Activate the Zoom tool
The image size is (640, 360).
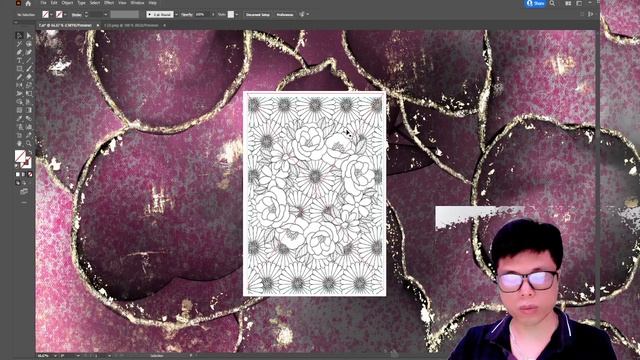(29, 143)
